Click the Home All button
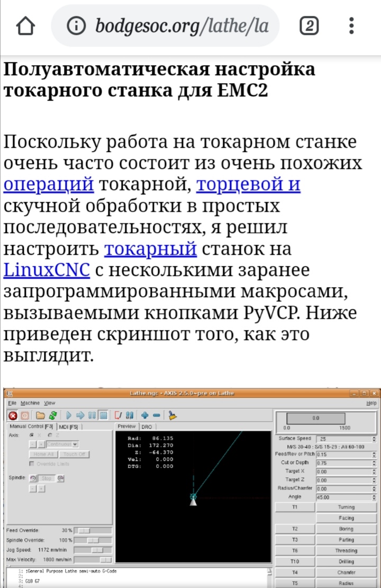This screenshot has width=381, height=588. (x=43, y=454)
